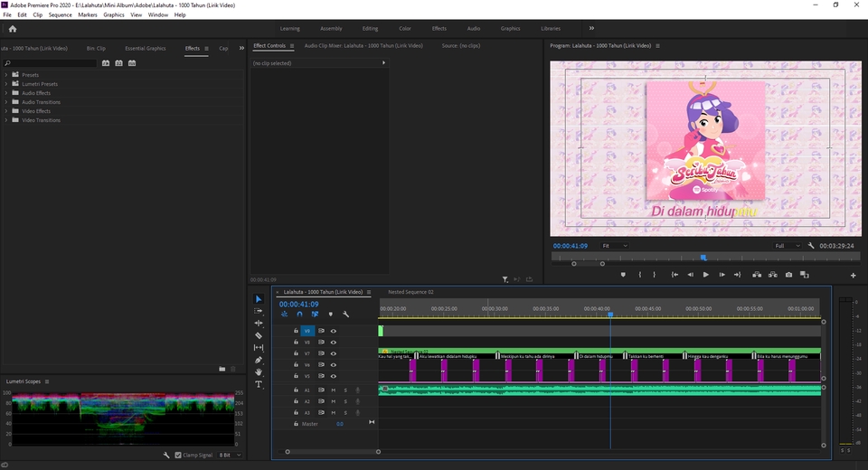Hide track V7 with eye icon
This screenshot has width=868, height=470.
pyautogui.click(x=333, y=353)
